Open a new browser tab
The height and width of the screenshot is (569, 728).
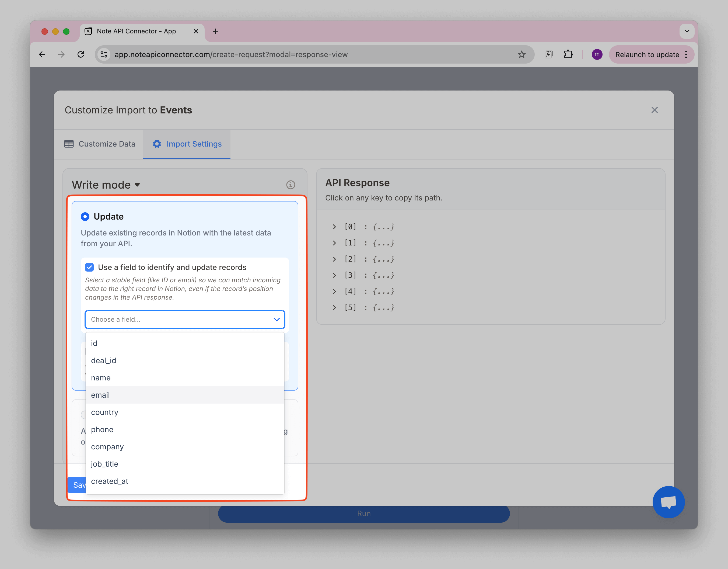pos(215,31)
